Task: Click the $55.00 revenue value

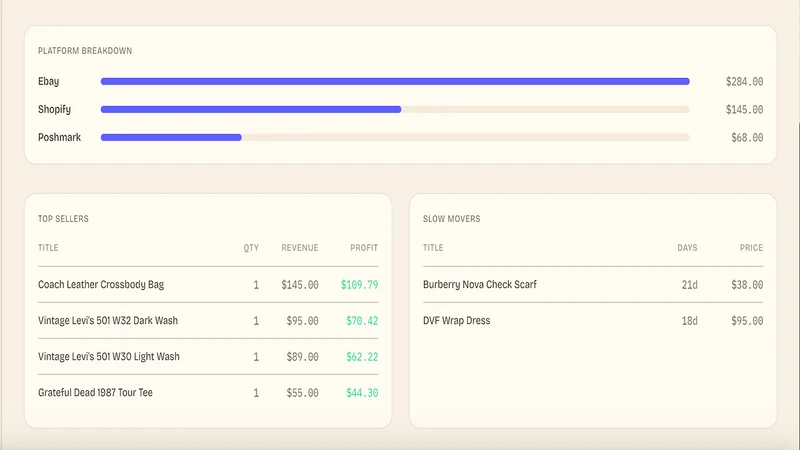Action: 302,393
